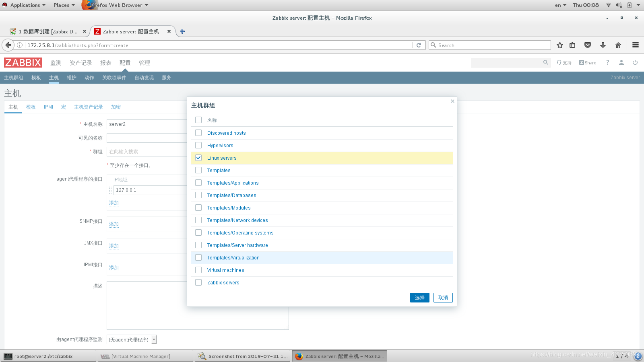Switch to the 模板 host form tab
Image resolution: width=644 pixels, height=362 pixels.
[x=31, y=107]
